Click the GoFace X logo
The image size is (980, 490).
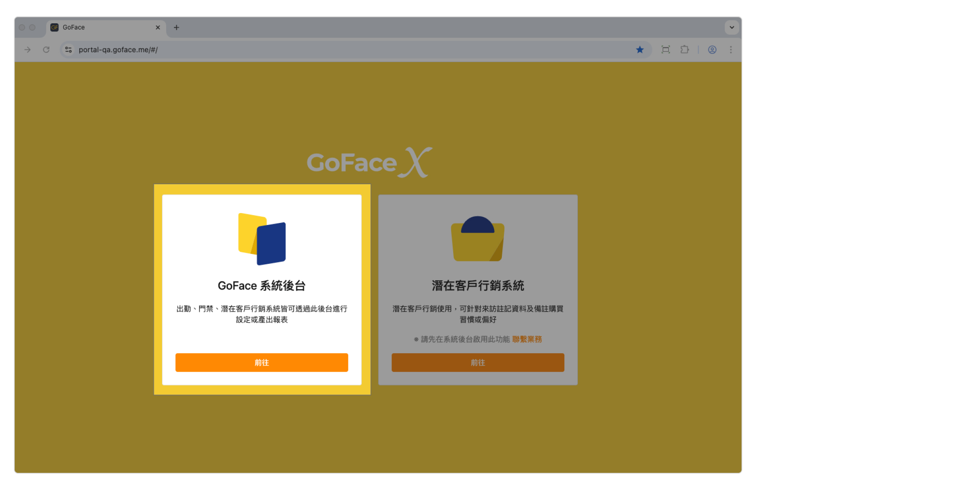369,163
